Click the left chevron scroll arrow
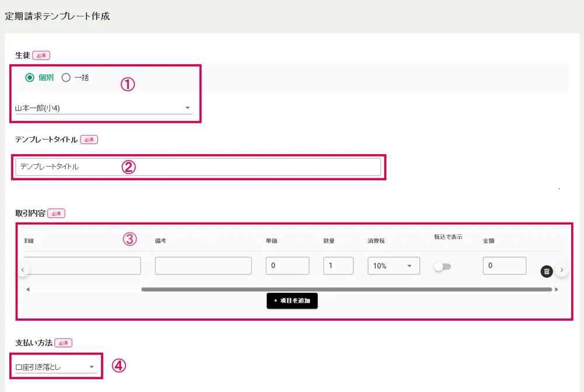The width and height of the screenshot is (584, 392). tap(22, 270)
